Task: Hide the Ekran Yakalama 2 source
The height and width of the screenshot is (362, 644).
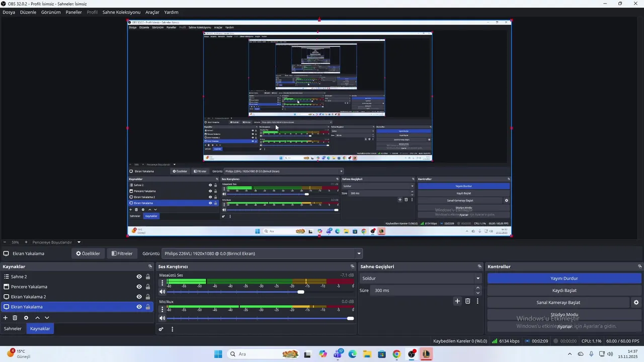Action: [x=139, y=297]
